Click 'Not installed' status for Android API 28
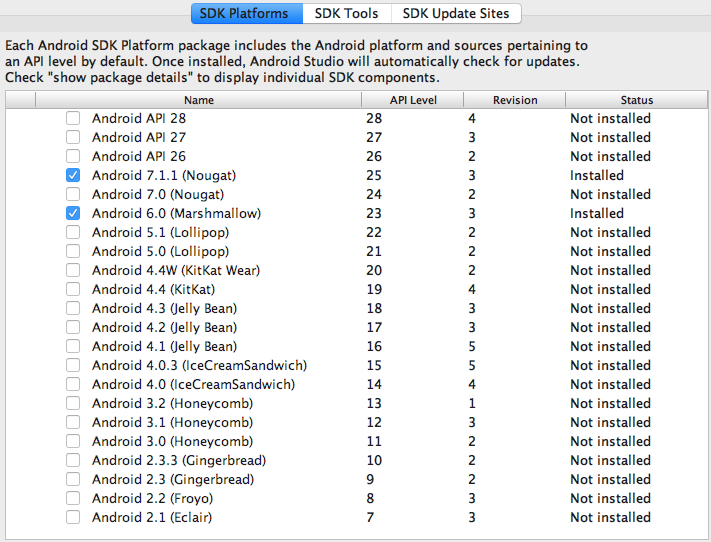Screen dimensions: 711x542 [x=610, y=118]
